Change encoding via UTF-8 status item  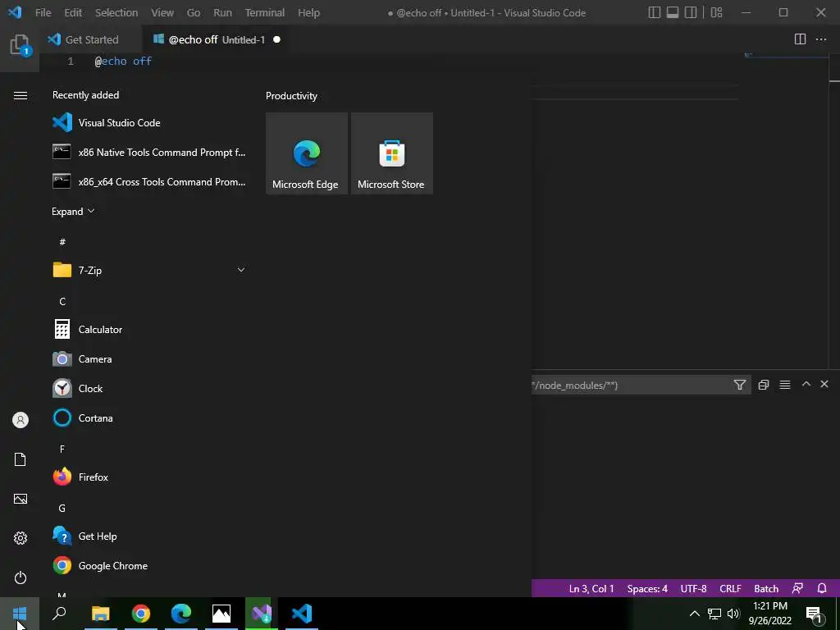click(693, 589)
